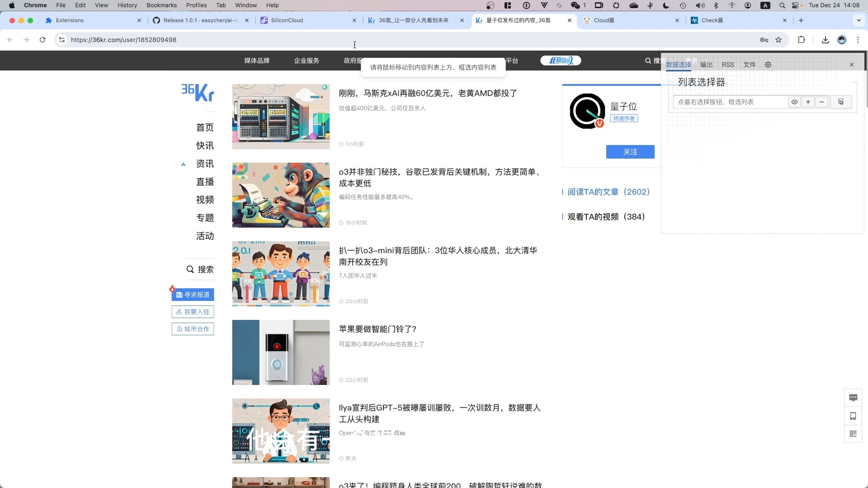
Task: Switch to the Release 1.0.1 GitHub tab
Action: click(201, 20)
